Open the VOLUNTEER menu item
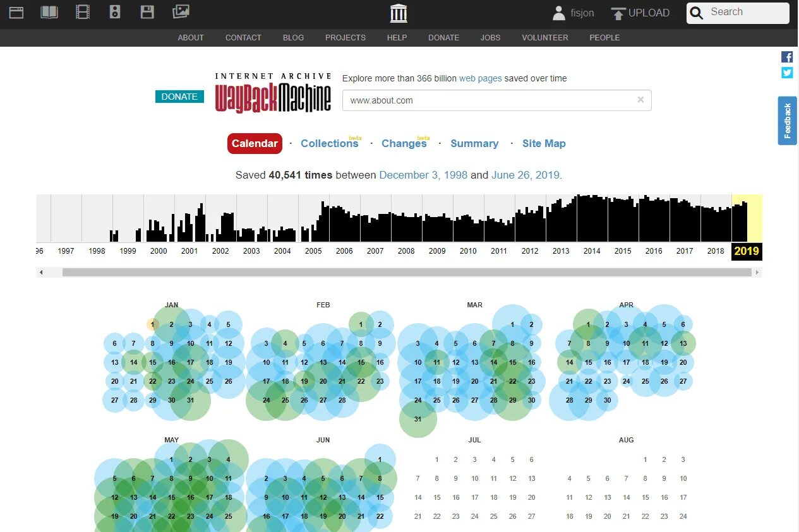799x532 pixels. click(x=545, y=37)
